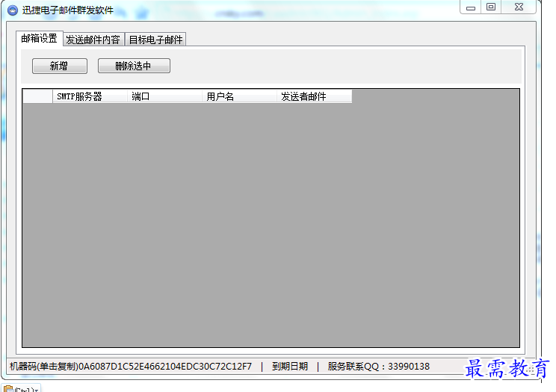Select the 发送者邮件 column header
This screenshot has height=392, width=556.
pos(315,96)
